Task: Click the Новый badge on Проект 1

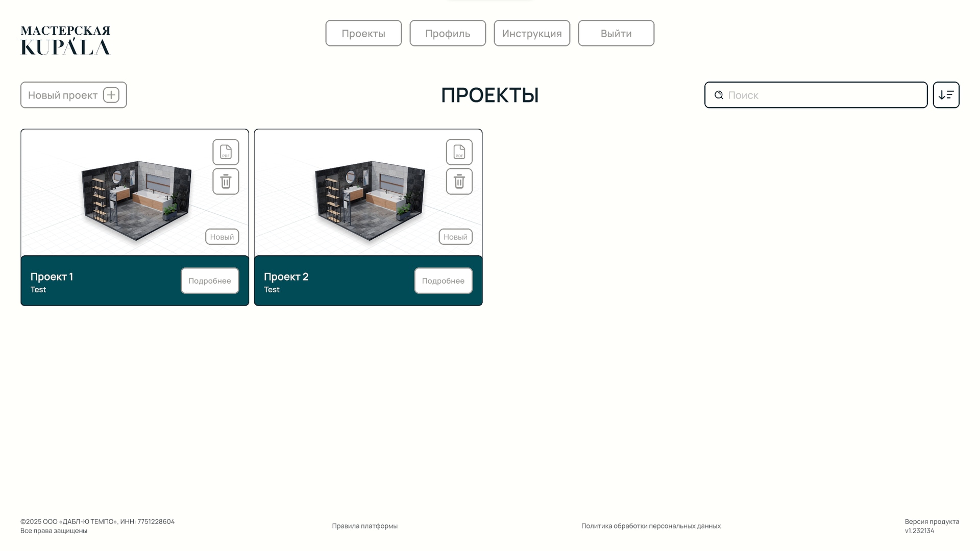Action: pyautogui.click(x=222, y=236)
